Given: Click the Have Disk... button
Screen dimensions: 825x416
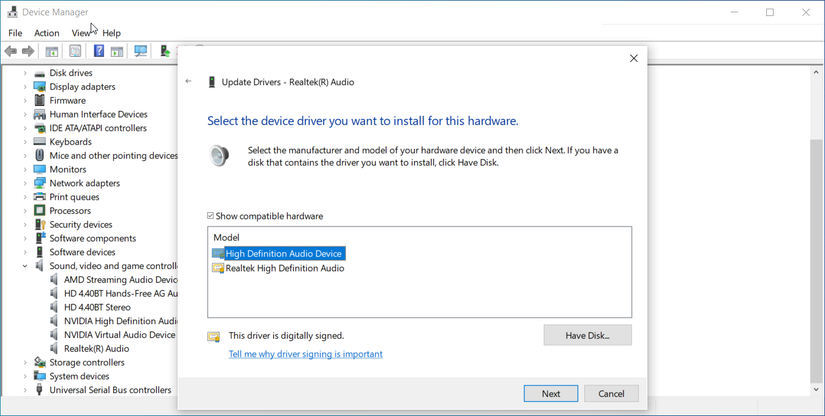Looking at the screenshot, I should click(x=587, y=335).
